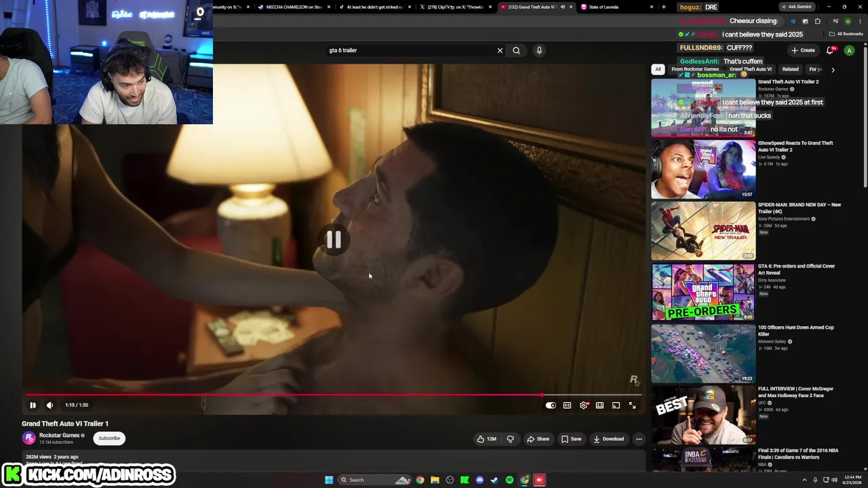Image resolution: width=868 pixels, height=488 pixels.
Task: Open GTA 6 Pre-orders video thumbnail
Action: coord(703,292)
